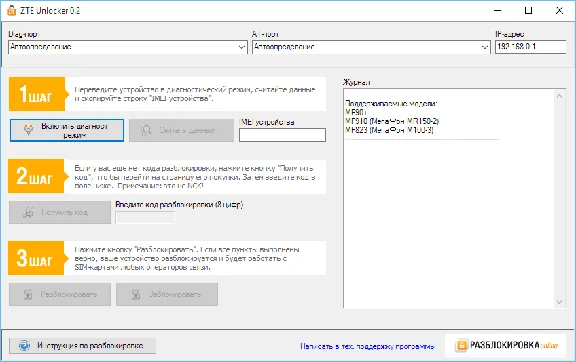Click the log panel scroll down arrow
Viewport: 576px width, 362px height.
pyautogui.click(x=559, y=302)
